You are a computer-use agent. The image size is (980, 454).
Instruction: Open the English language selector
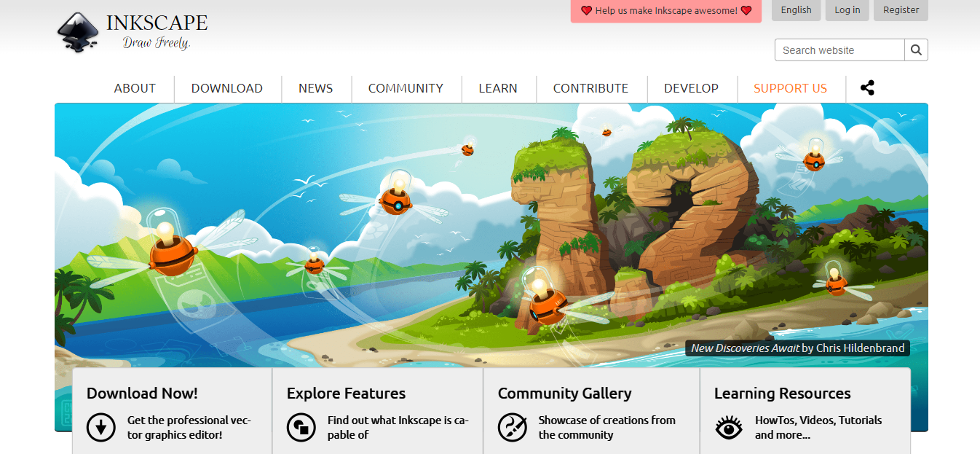point(796,10)
